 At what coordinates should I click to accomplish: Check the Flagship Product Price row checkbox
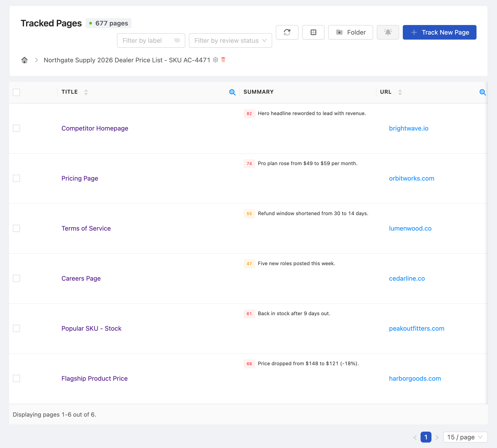pos(16,378)
